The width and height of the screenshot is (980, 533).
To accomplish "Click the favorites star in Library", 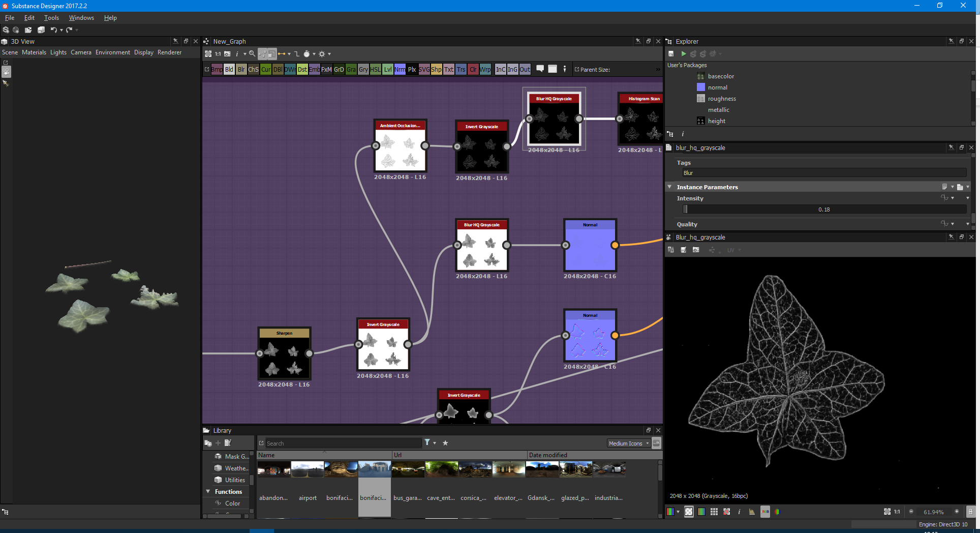I will pos(445,443).
